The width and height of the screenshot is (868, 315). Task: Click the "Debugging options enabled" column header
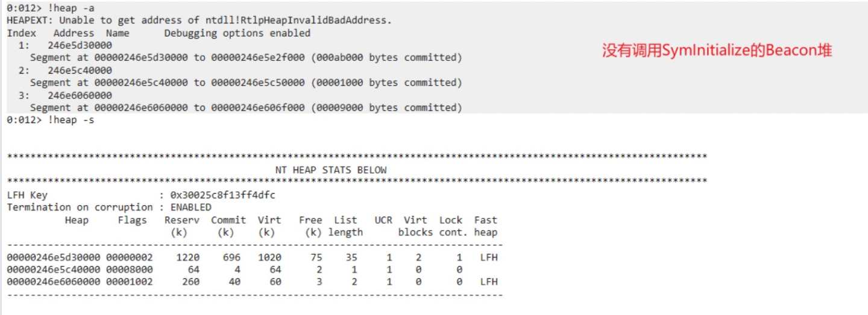pos(237,33)
